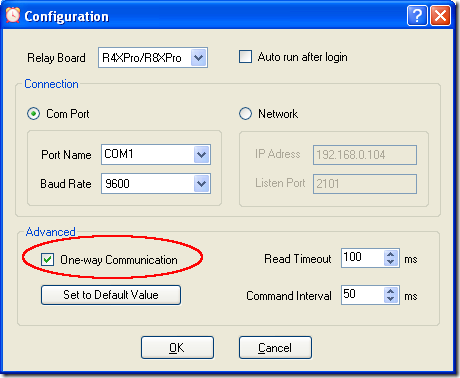Click the Port Name label
The height and width of the screenshot is (378, 460).
point(66,155)
